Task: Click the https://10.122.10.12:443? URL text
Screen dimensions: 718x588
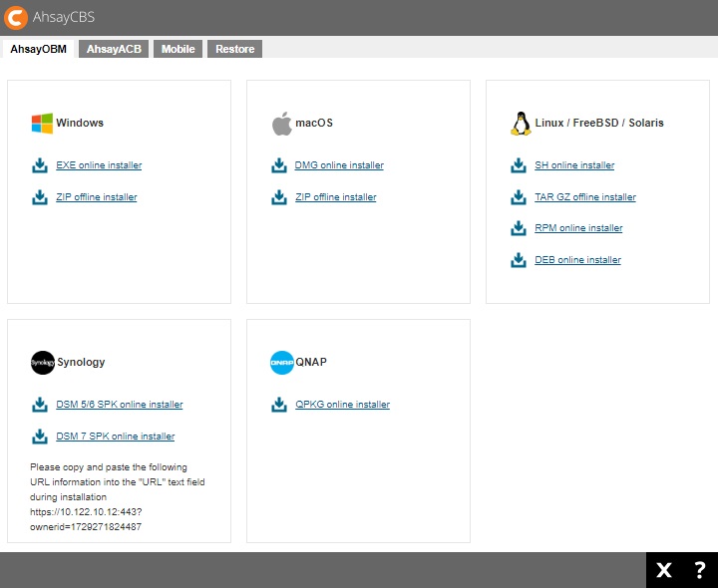Action: (86, 512)
